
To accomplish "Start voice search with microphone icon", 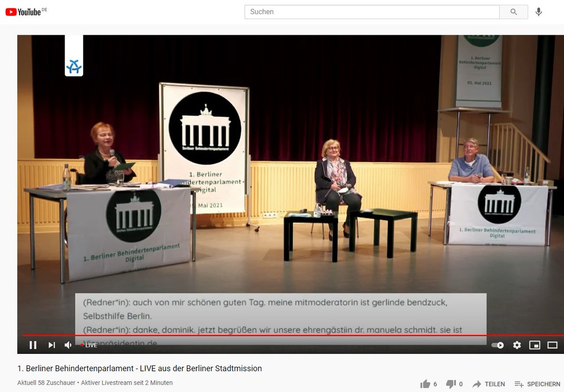I will coord(539,12).
